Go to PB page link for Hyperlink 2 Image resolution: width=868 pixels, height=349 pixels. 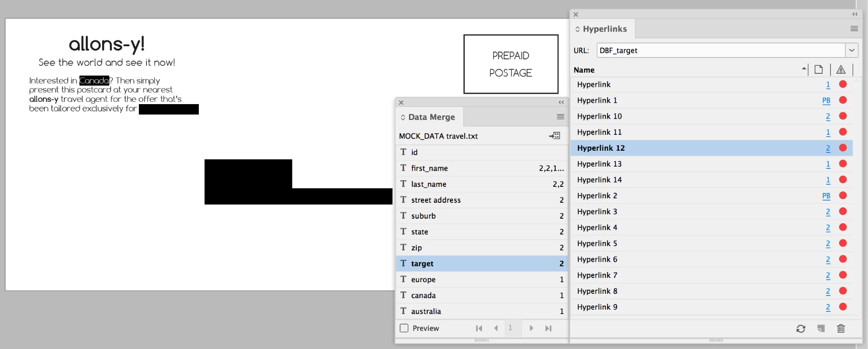[x=826, y=196]
